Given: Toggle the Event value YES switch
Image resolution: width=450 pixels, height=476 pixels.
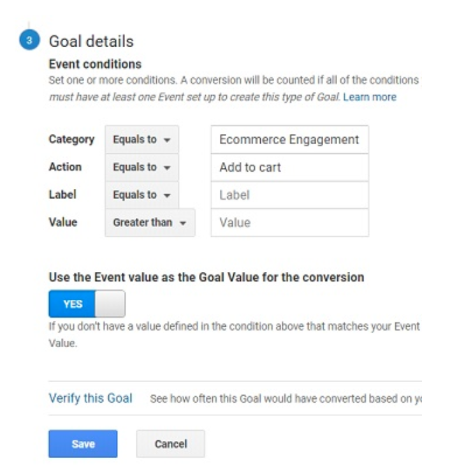Looking at the screenshot, I should [87, 304].
